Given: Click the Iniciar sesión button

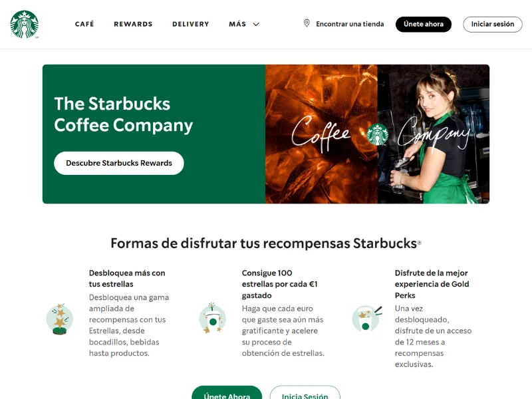Looking at the screenshot, I should tap(493, 25).
